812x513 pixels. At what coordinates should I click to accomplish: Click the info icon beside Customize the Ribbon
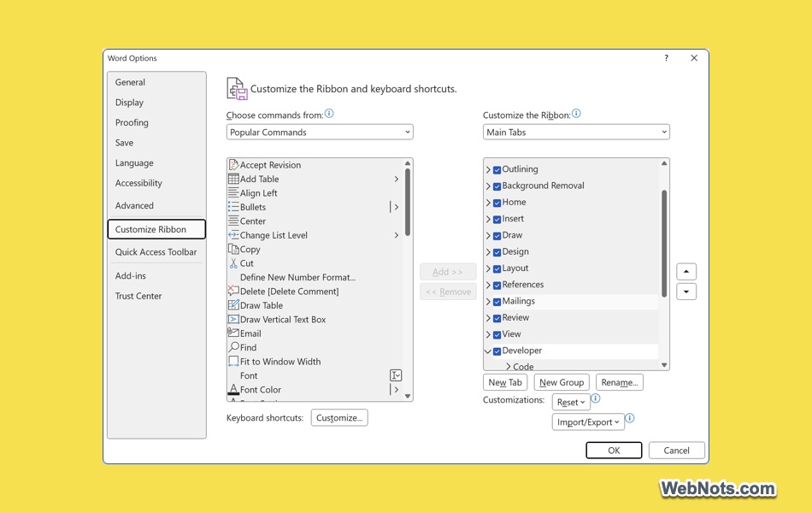pyautogui.click(x=576, y=114)
